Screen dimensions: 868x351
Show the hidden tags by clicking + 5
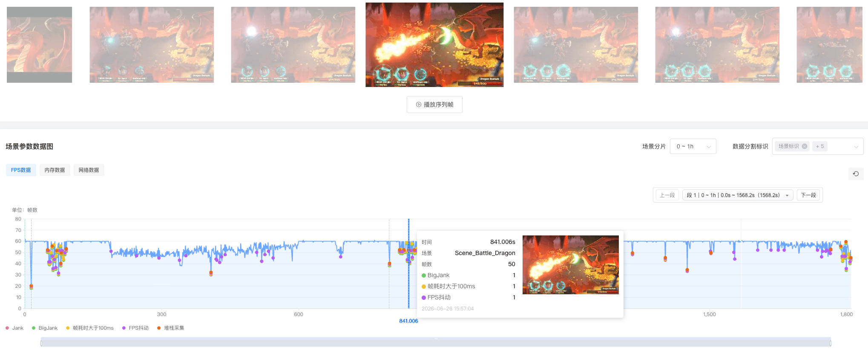tap(820, 146)
